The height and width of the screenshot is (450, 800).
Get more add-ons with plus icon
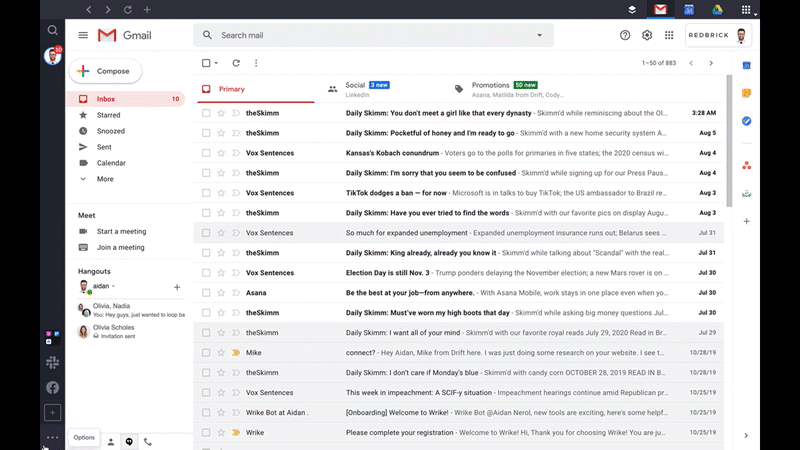coord(746,221)
